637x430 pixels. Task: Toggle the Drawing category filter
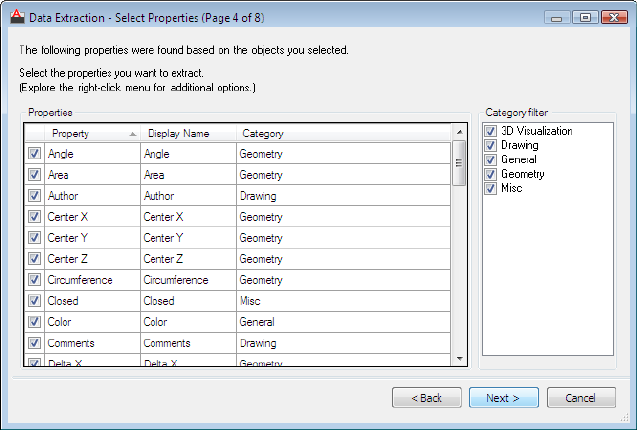click(490, 145)
